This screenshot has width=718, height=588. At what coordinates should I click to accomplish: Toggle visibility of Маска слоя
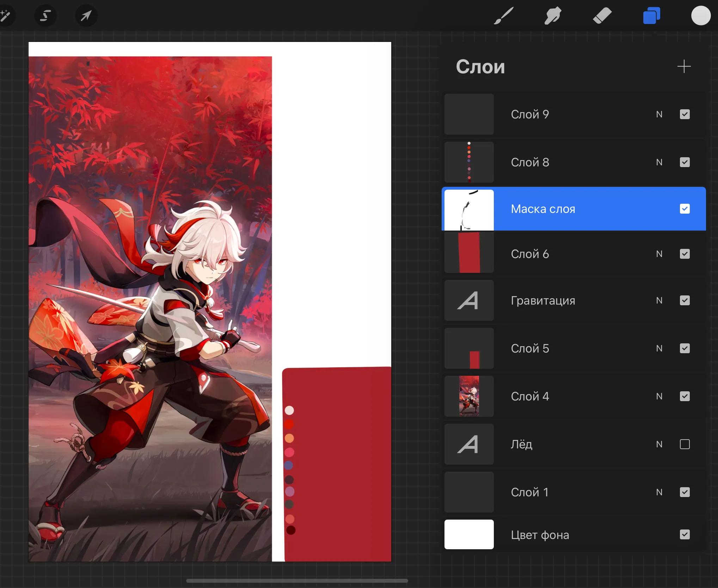point(685,209)
